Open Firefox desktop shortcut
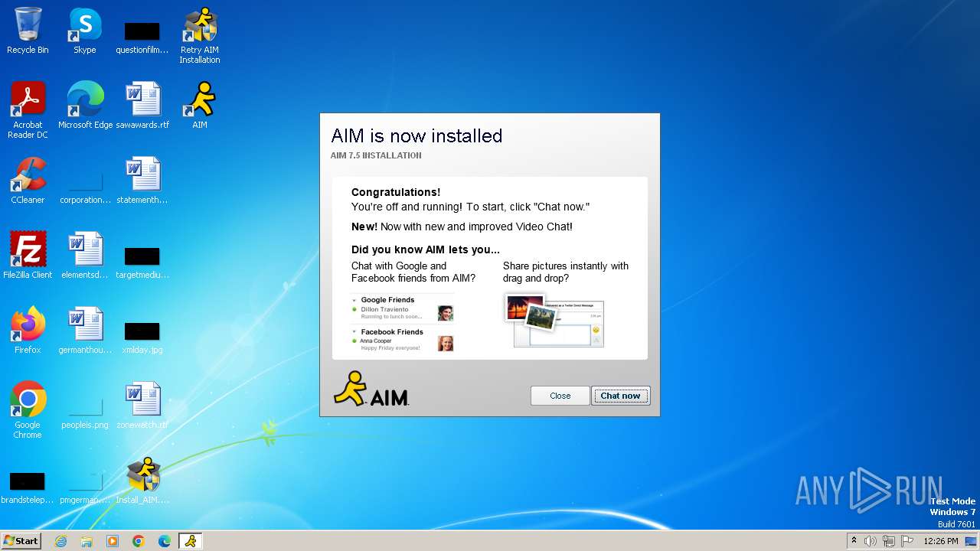980x551 pixels. [28, 331]
